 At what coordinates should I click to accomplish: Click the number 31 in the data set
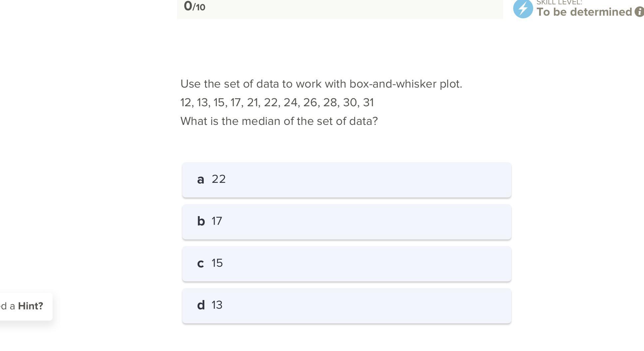(368, 103)
